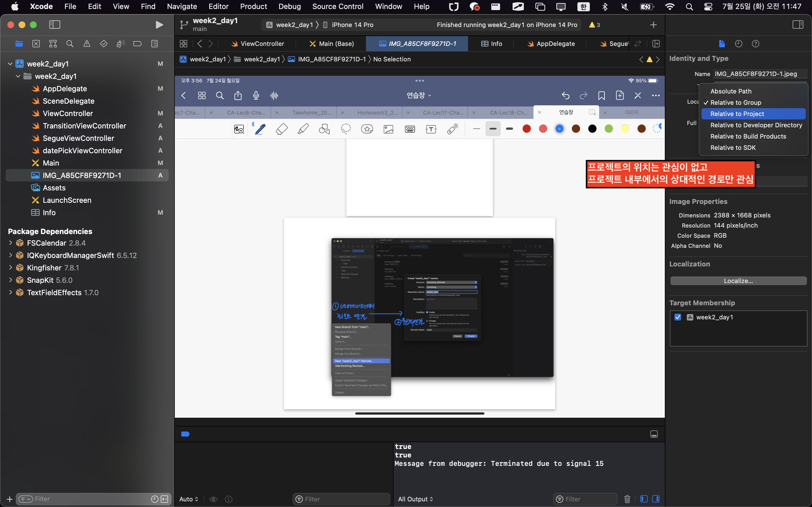Expand the FSCalendar package dependency
Image resolution: width=812 pixels, height=507 pixels.
[10, 243]
